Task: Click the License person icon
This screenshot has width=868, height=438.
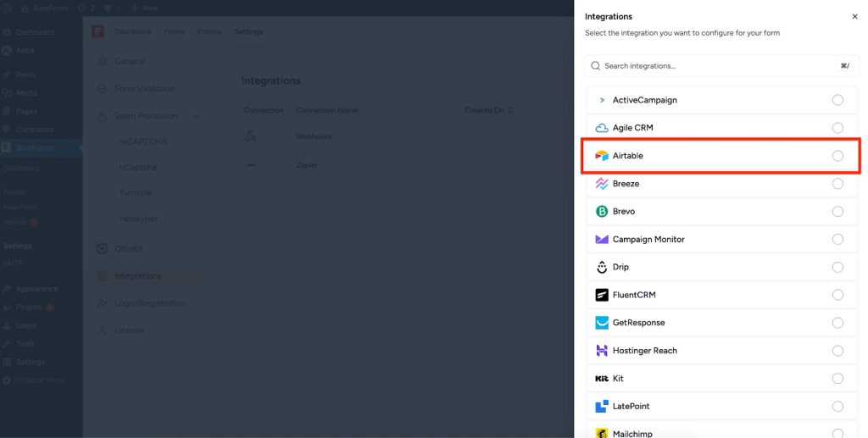Action: [102, 330]
